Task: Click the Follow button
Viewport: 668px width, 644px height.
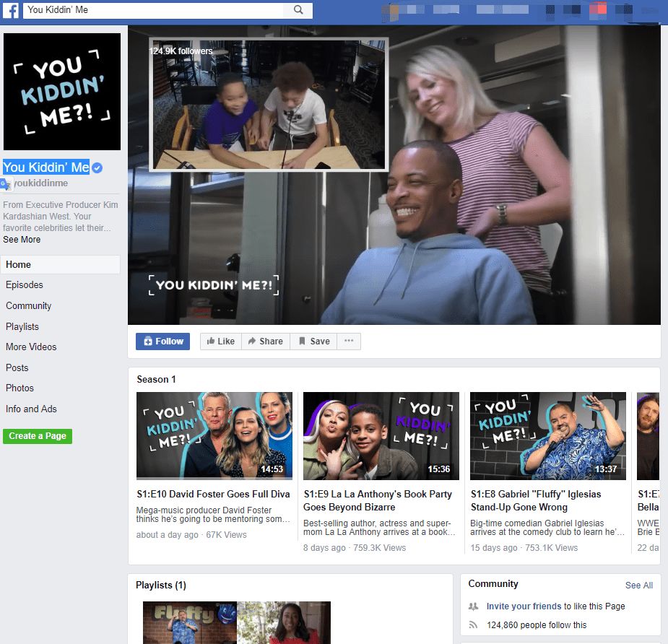Action: 162,341
